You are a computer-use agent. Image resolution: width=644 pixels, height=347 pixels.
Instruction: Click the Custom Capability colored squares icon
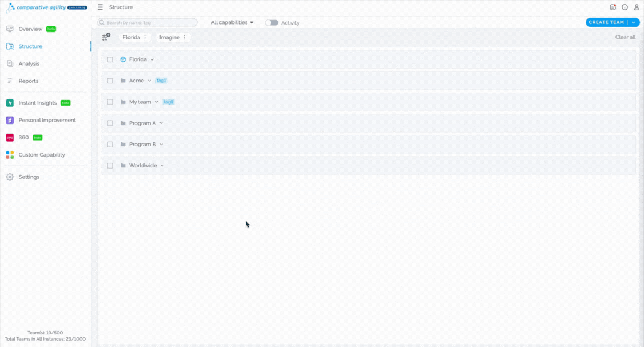(10, 155)
